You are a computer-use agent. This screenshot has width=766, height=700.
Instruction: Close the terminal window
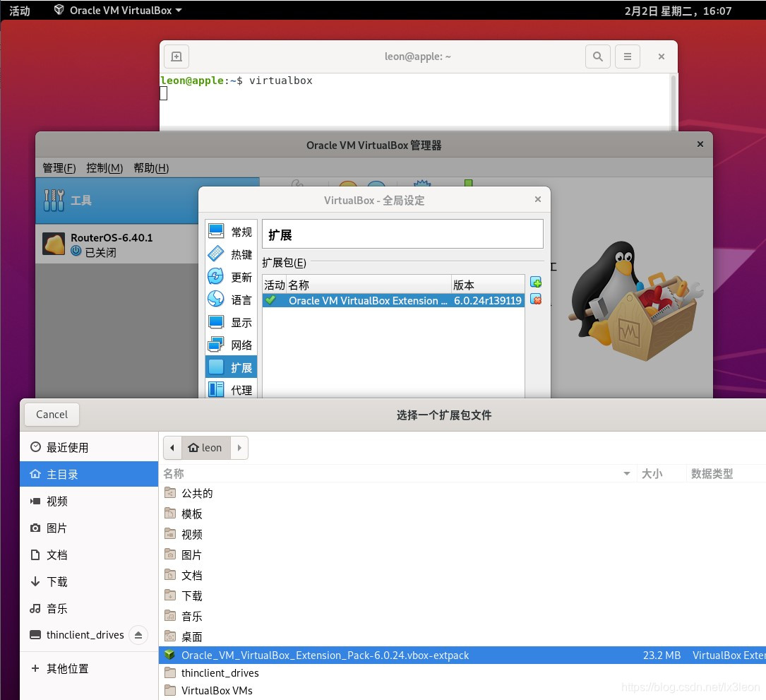pyautogui.click(x=662, y=57)
